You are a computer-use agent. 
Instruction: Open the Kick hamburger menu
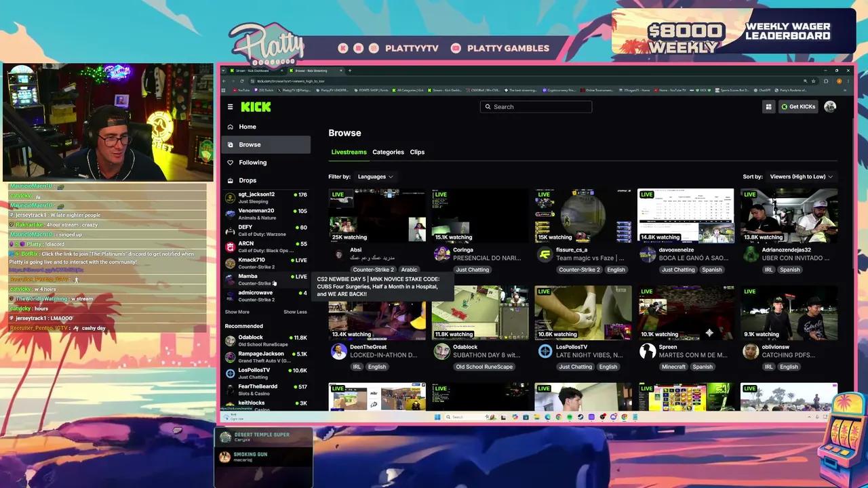pos(230,106)
